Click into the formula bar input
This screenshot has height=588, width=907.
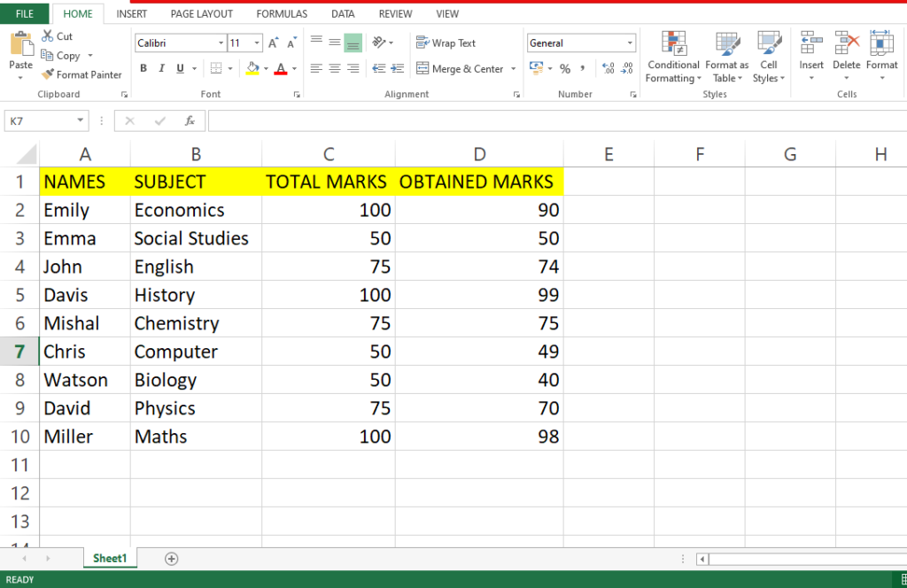tap(557, 120)
